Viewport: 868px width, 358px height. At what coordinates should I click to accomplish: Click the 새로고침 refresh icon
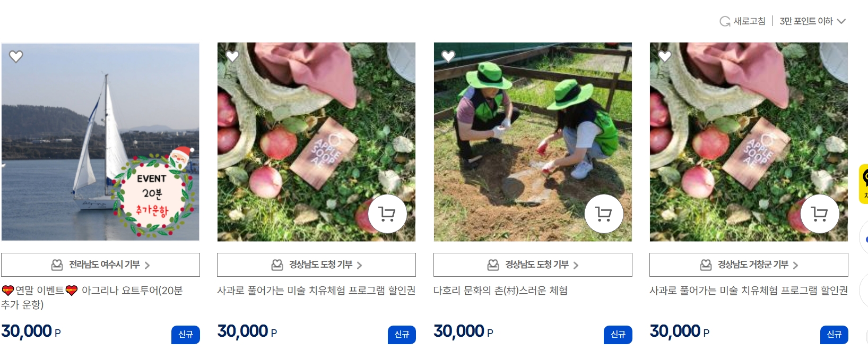724,21
